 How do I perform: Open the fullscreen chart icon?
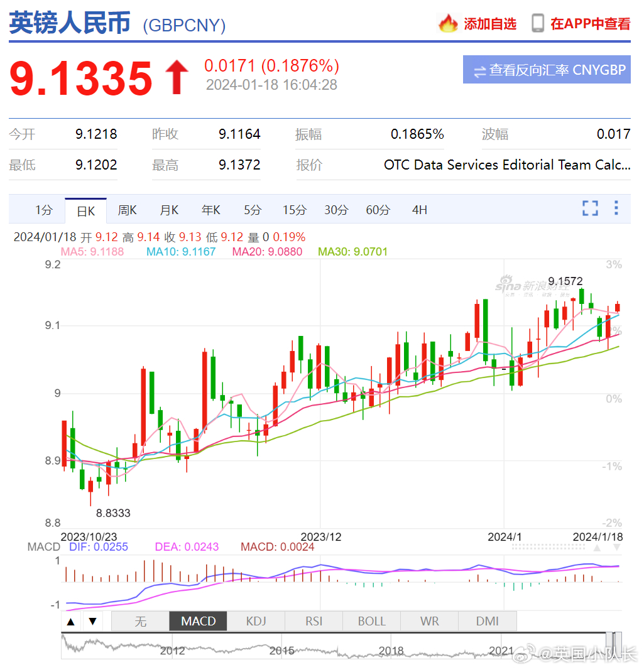[x=590, y=208]
